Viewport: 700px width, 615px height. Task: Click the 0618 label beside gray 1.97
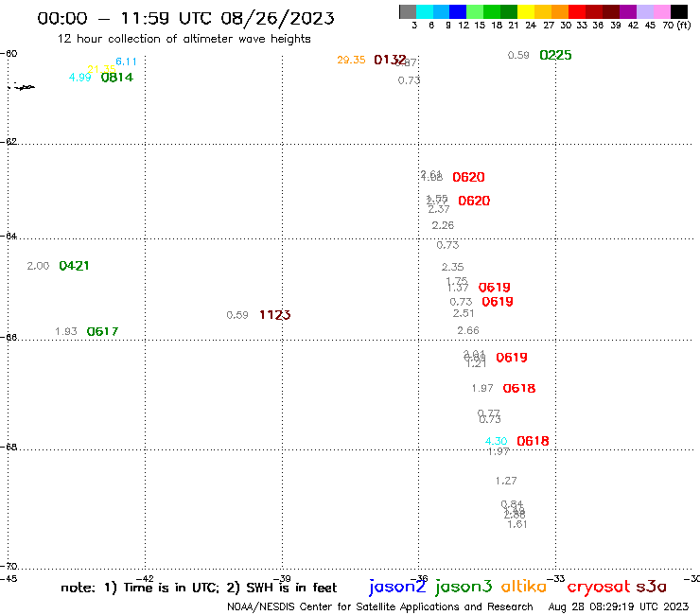tap(518, 388)
